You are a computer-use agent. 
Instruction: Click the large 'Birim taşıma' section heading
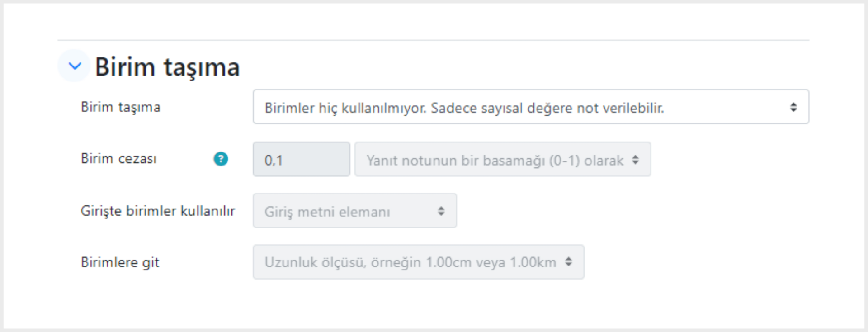point(167,67)
